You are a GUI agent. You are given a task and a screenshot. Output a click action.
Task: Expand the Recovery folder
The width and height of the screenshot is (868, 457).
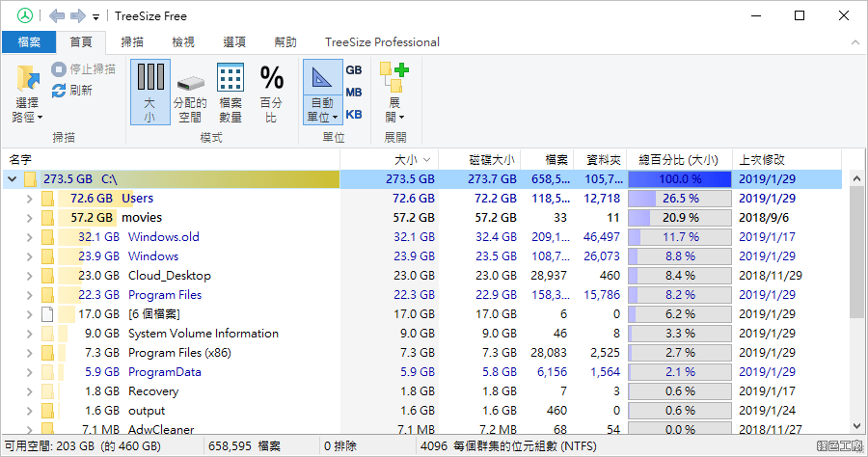coord(29,391)
